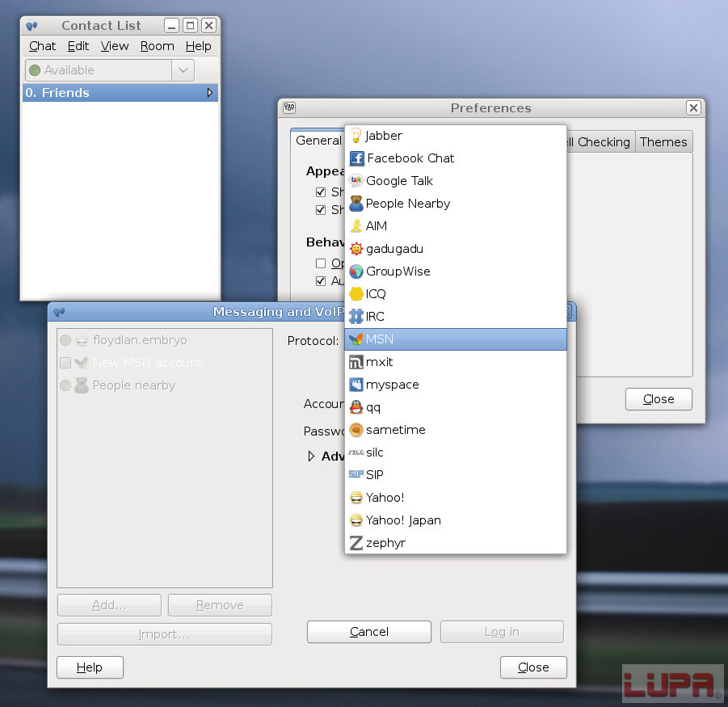The image size is (728, 707).
Task: Click the Import... button
Action: click(164, 634)
